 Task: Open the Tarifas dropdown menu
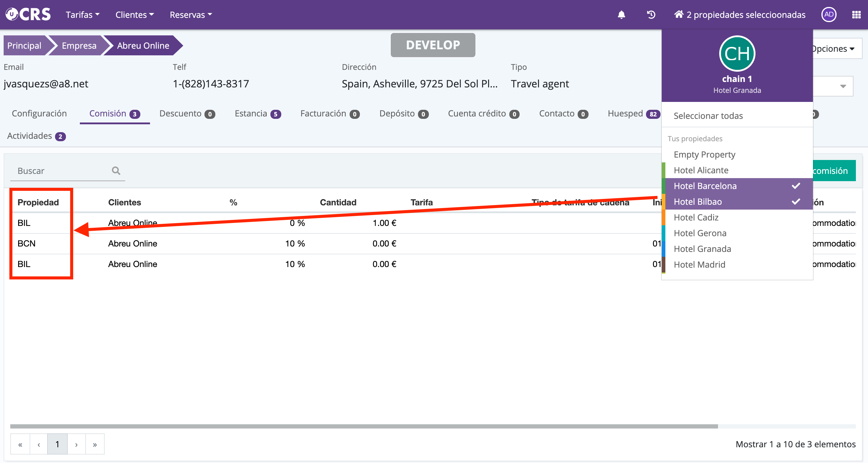click(82, 15)
